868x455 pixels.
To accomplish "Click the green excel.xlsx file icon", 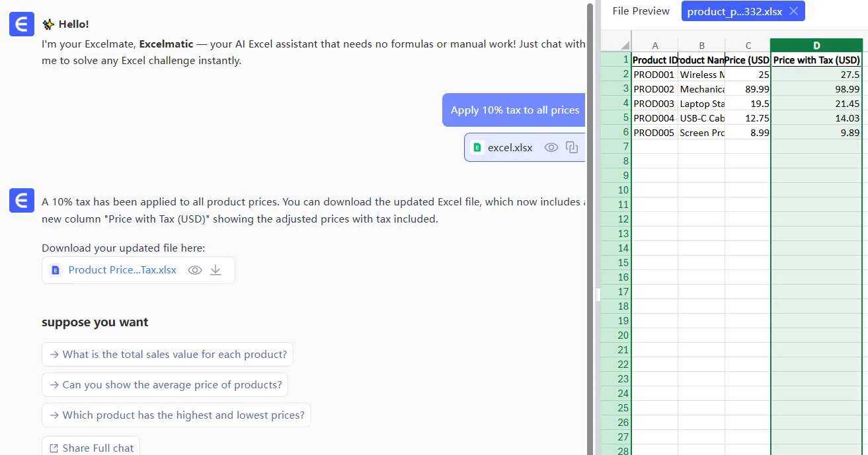I will coord(477,148).
